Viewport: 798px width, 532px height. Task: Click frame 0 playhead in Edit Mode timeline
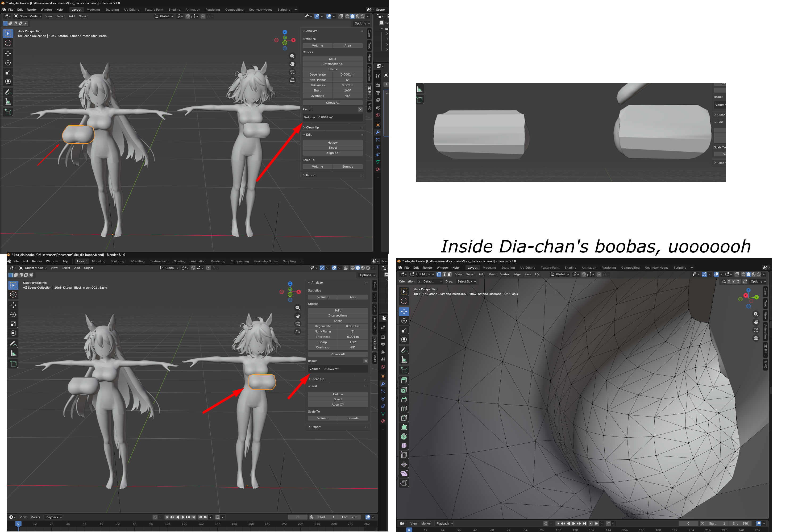409,530
